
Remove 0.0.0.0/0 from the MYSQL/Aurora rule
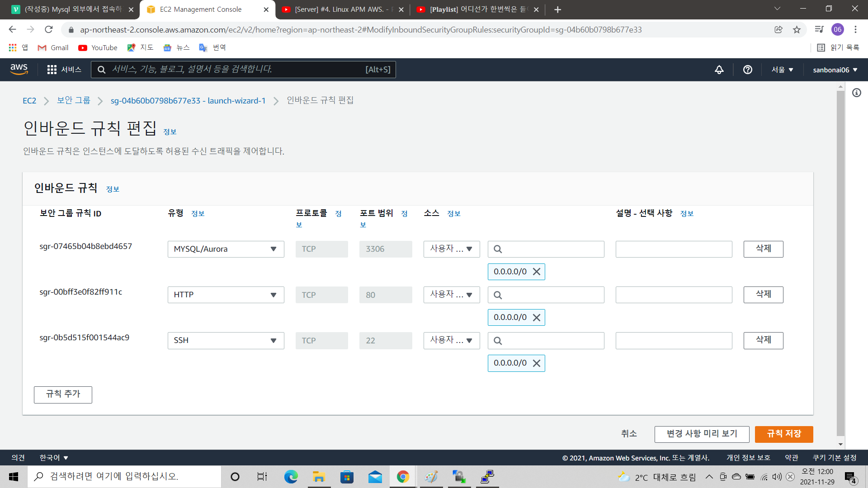coord(537,272)
